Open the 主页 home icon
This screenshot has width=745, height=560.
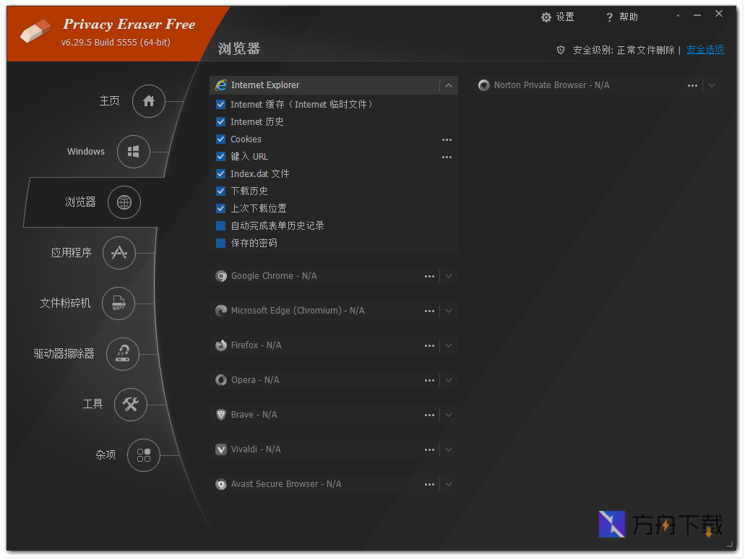click(x=149, y=101)
